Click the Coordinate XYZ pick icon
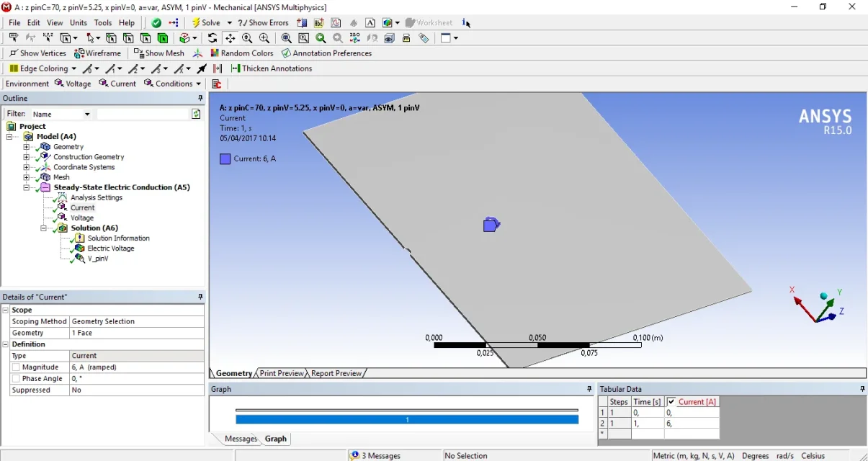Image resolution: width=868 pixels, height=461 pixels. [48, 38]
